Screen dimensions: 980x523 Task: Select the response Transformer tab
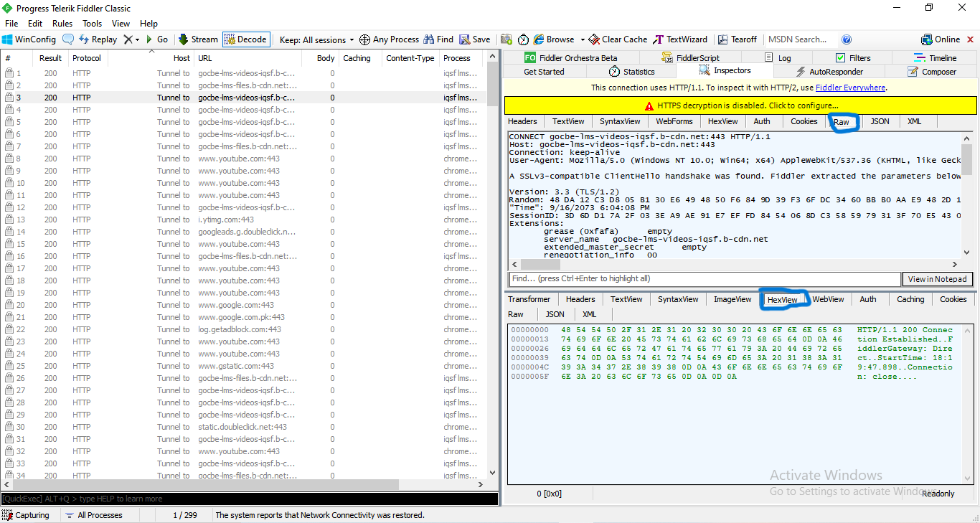[529, 300]
